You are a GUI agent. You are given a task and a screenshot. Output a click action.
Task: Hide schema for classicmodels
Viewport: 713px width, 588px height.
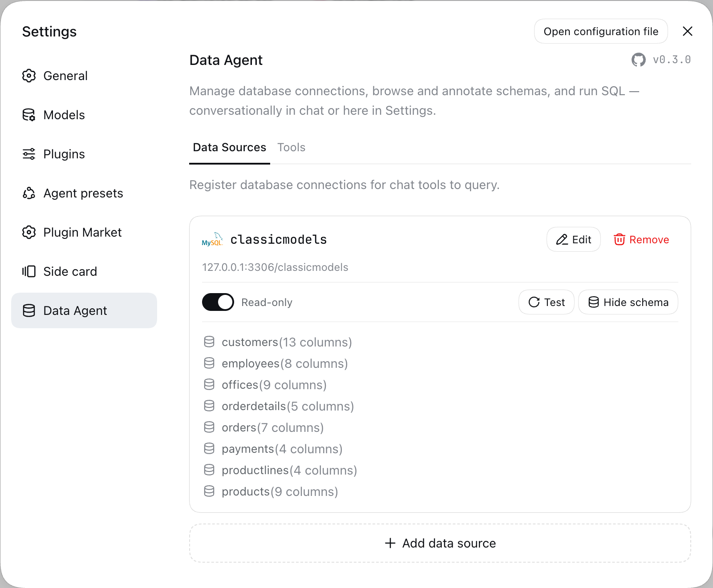(628, 302)
